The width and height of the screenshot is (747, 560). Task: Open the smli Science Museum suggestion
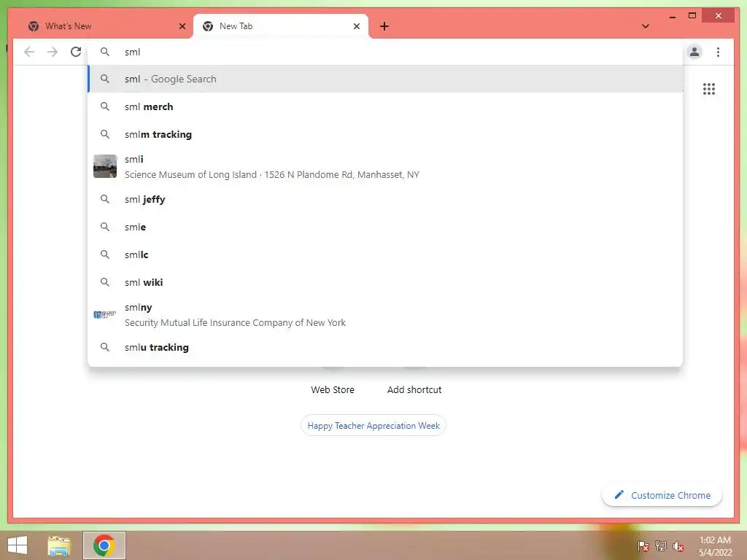point(385,167)
